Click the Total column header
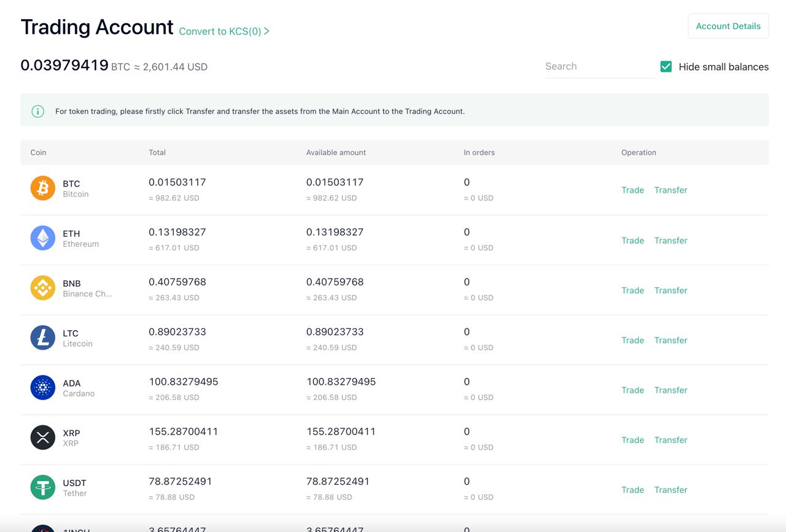 point(157,152)
